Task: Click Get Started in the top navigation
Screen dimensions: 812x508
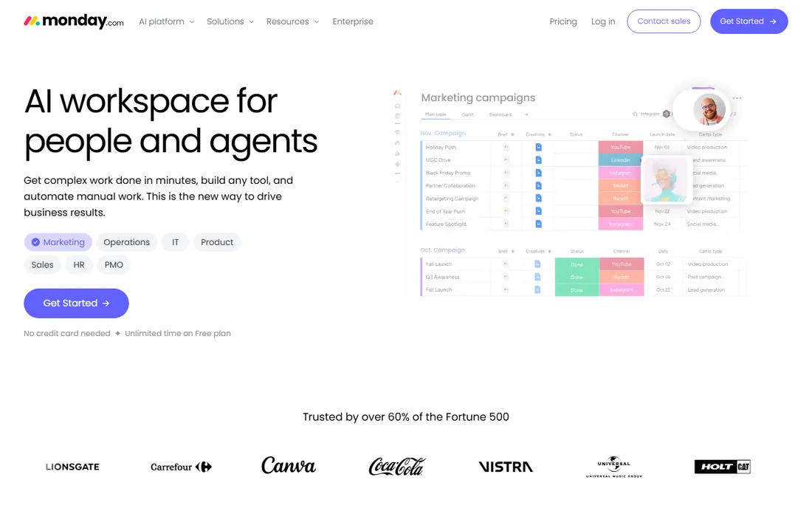Action: point(749,21)
